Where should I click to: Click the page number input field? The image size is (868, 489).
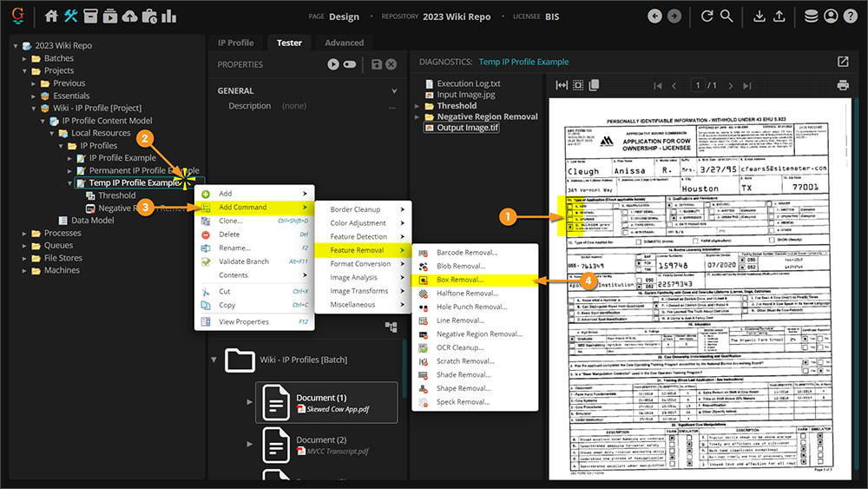point(698,85)
